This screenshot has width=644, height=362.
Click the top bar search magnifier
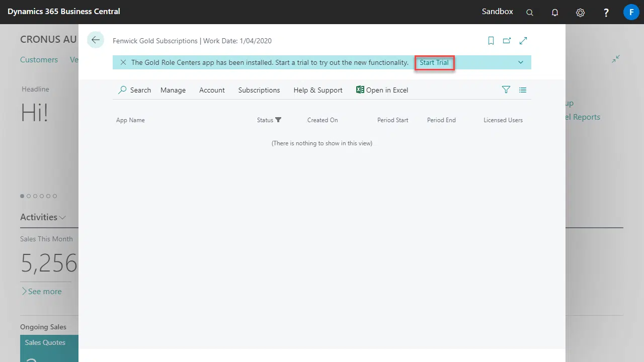tap(530, 13)
